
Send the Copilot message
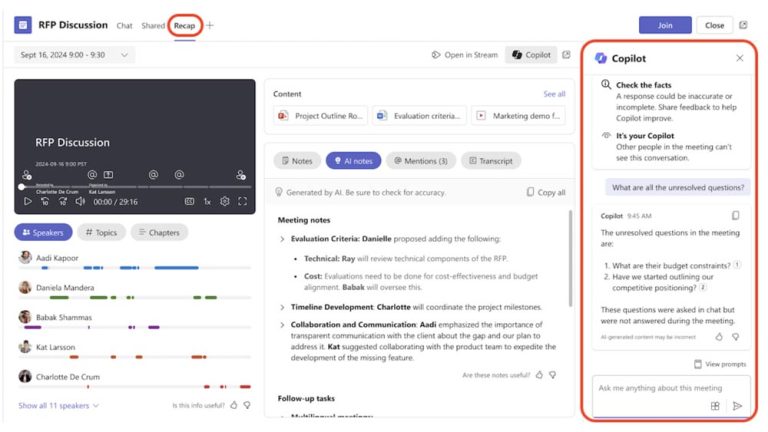(737, 406)
